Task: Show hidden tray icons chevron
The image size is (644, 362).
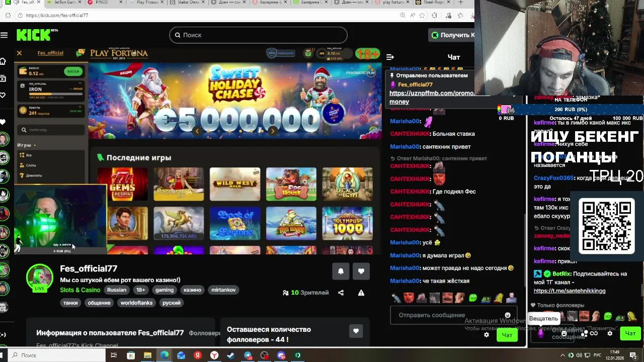Action: (x=562, y=355)
